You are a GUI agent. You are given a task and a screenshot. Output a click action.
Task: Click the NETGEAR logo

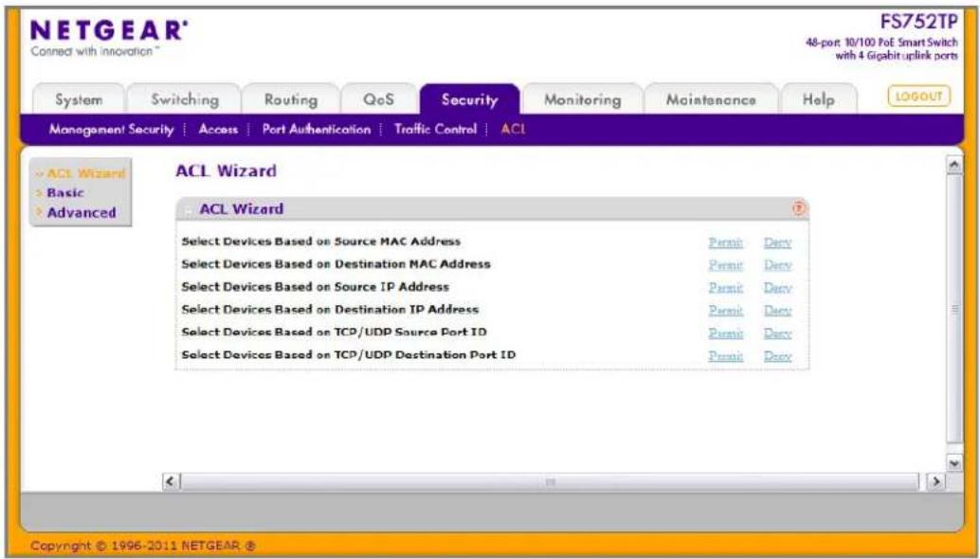click(109, 30)
